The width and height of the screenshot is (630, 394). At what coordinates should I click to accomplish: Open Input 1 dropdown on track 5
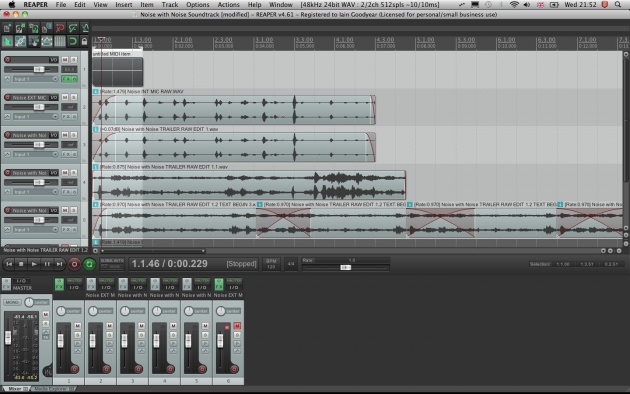click(35, 230)
